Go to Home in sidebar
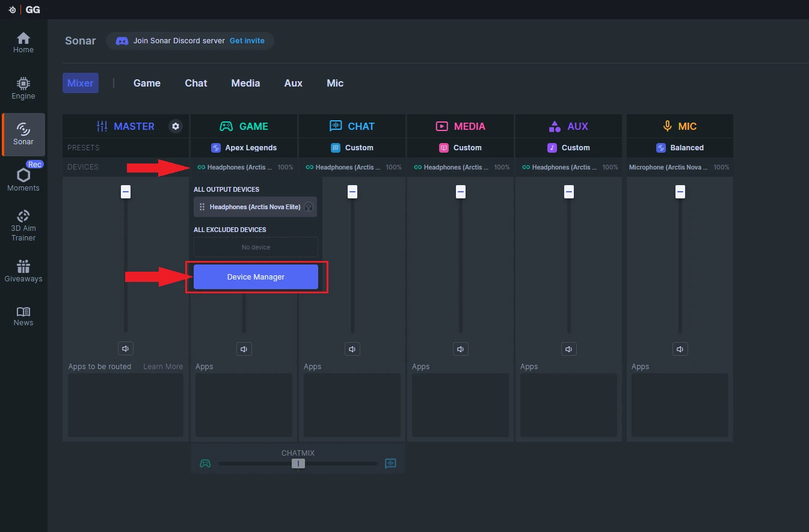The height and width of the screenshot is (532, 809). point(23,43)
